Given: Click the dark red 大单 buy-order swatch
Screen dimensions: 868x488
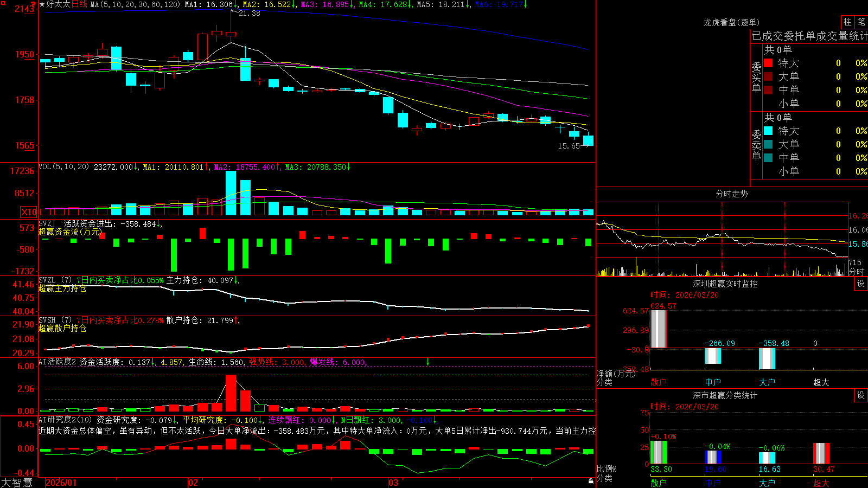Looking at the screenshot, I should pyautogui.click(x=768, y=76).
